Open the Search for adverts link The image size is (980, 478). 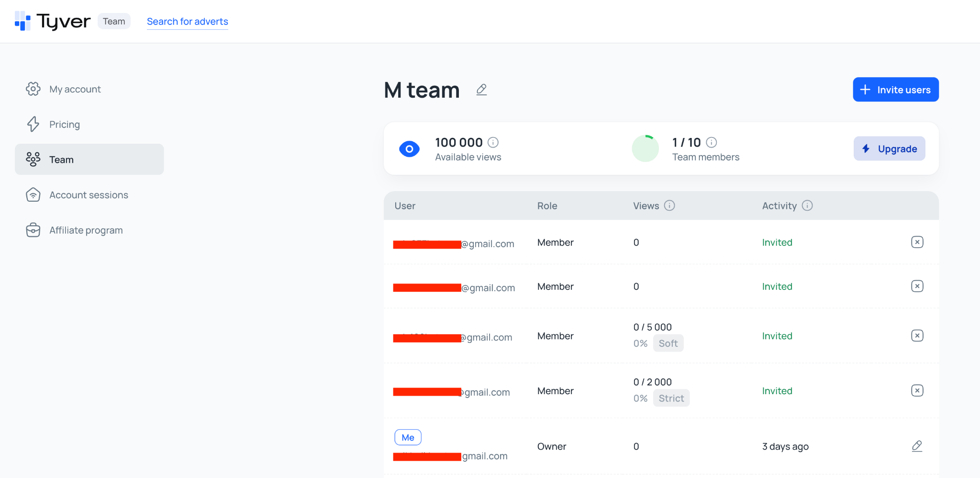(x=187, y=22)
